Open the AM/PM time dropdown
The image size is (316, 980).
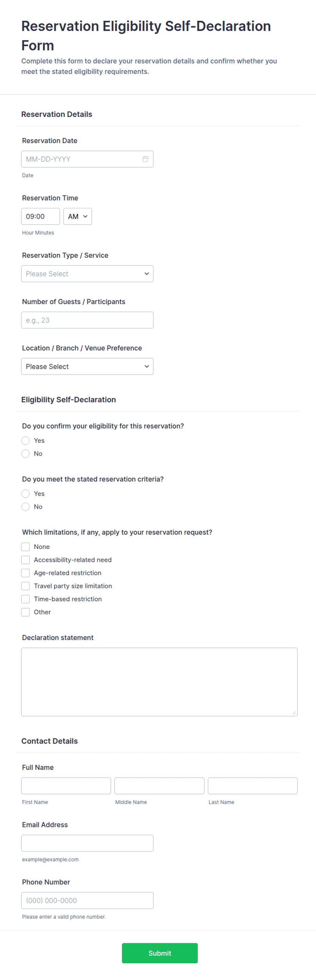[77, 217]
